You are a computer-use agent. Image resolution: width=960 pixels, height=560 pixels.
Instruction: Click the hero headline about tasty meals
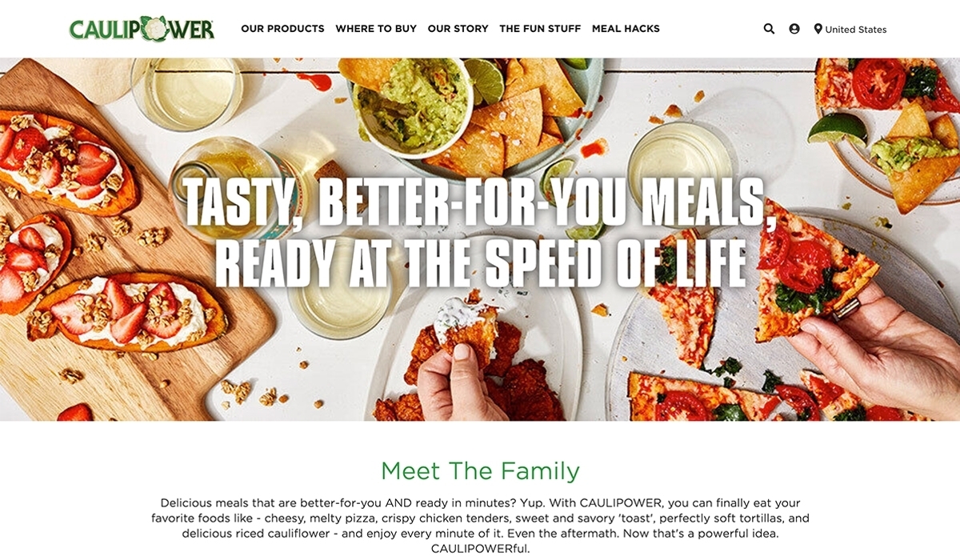point(479,233)
